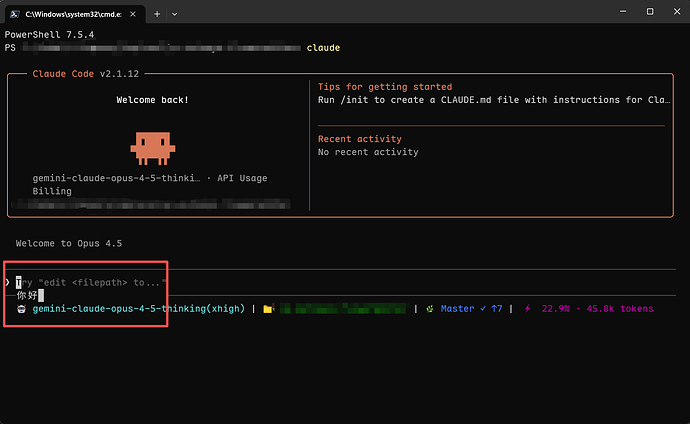The height and width of the screenshot is (424, 690).
Task: Click the git branch icon
Action: coord(430,309)
